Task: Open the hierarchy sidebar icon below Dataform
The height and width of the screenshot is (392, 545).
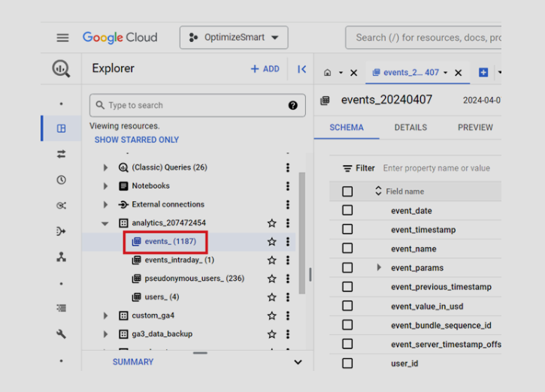Action: tap(61, 257)
